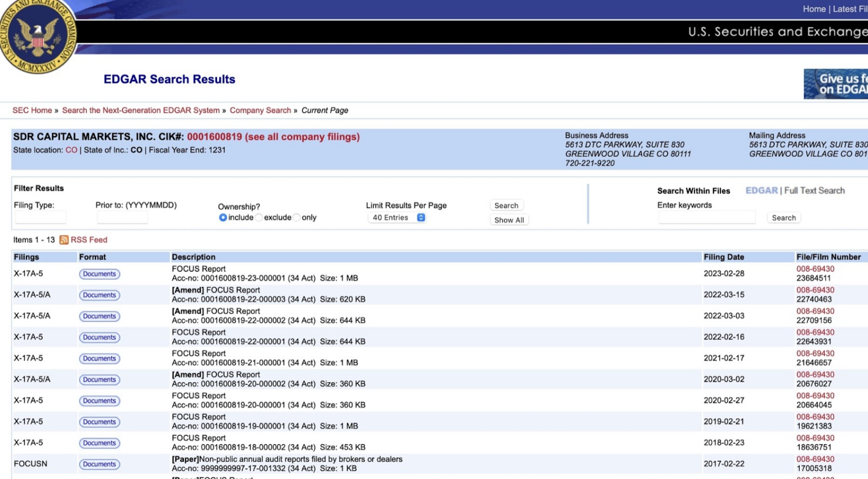Open Documents for the 2022-03-03 filing
Screen dimensions: 868x479
(100, 316)
